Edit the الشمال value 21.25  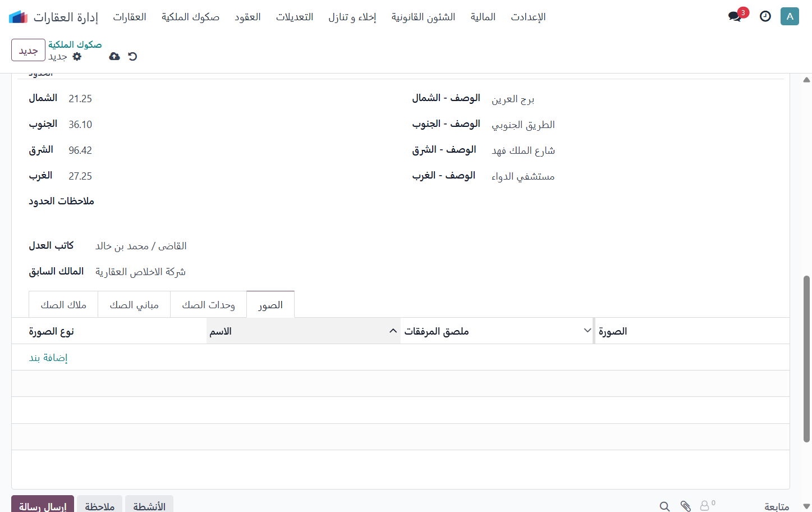click(x=80, y=99)
